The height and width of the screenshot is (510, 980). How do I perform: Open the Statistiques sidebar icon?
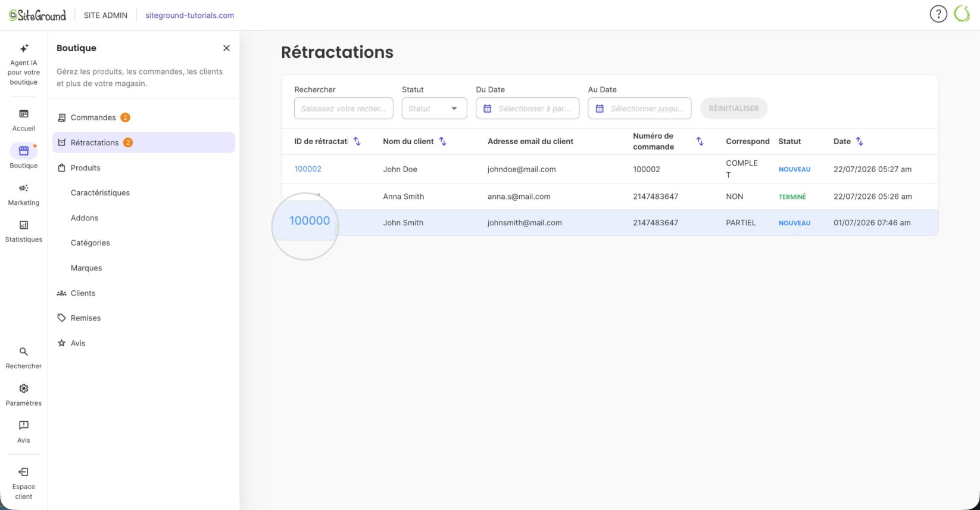[24, 225]
